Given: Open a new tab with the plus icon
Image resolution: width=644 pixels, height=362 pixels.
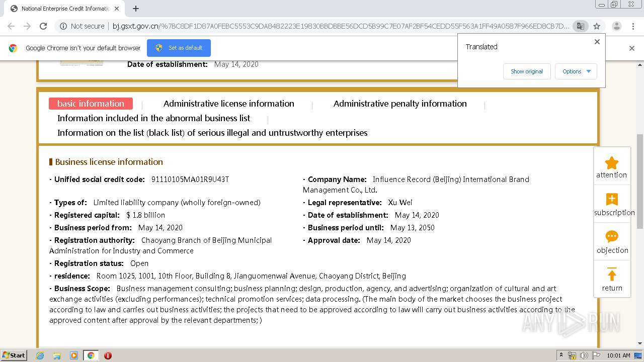Looking at the screenshot, I should [x=136, y=9].
